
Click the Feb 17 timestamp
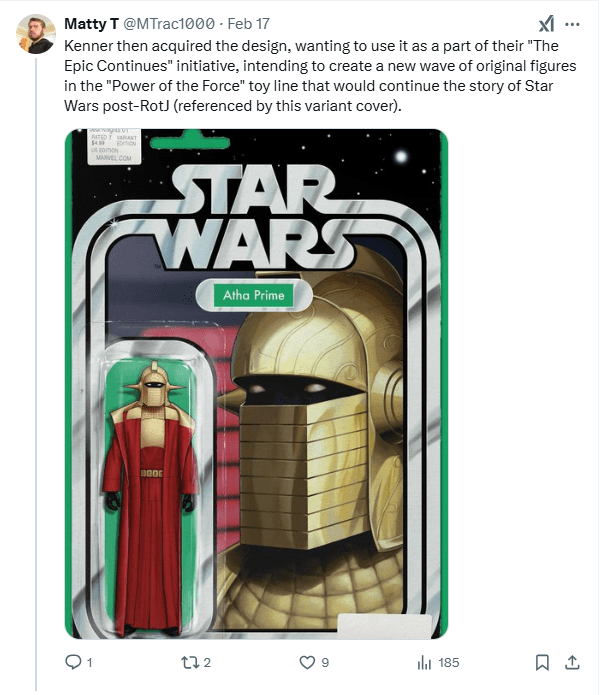(x=248, y=23)
